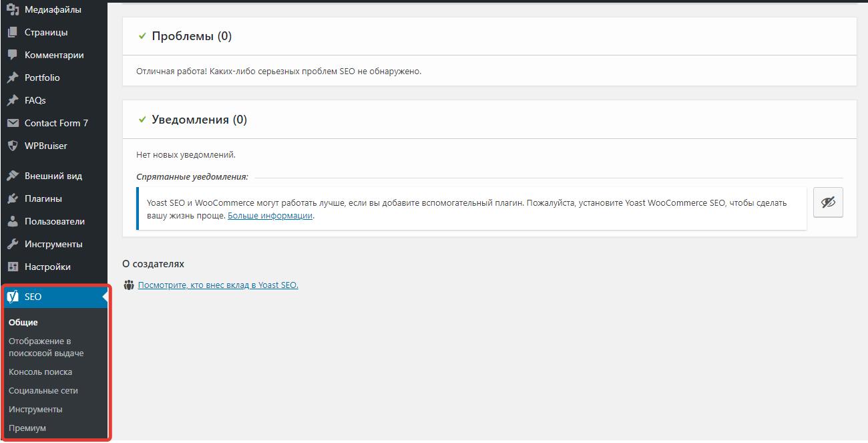
Task: Click the FAQs pin icon
Action: point(12,100)
